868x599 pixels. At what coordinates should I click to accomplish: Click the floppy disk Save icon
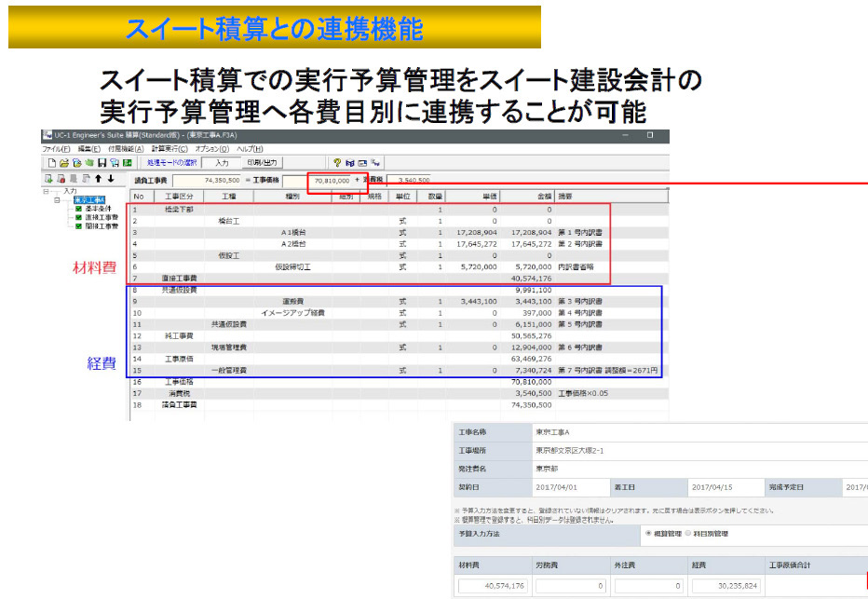tap(102, 163)
